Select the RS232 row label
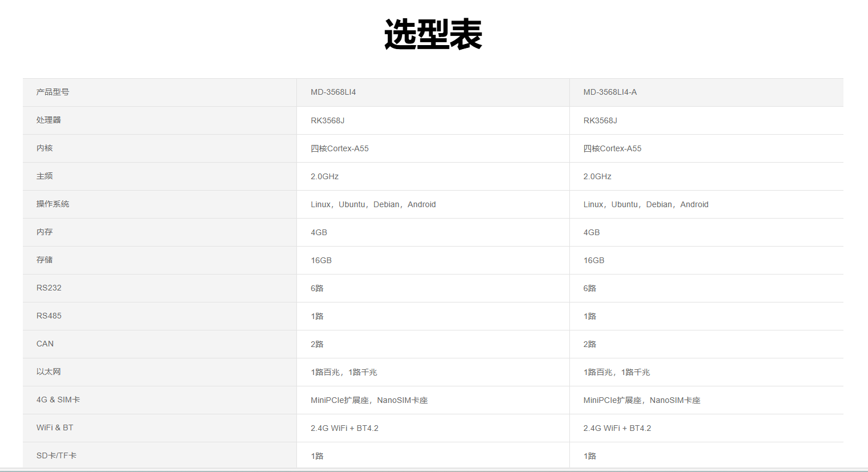Screen dimensions: 868x472 point(49,288)
